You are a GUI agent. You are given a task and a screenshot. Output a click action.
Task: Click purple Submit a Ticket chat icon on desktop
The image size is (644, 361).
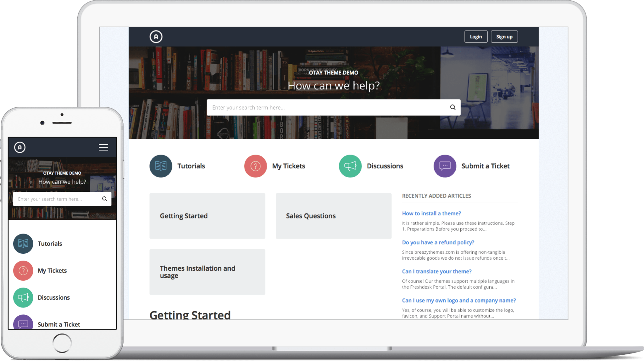pos(445,166)
